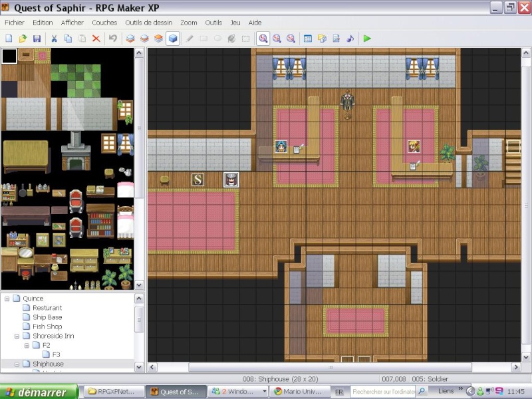Select the Shiphouse map in the tree

pos(48,364)
